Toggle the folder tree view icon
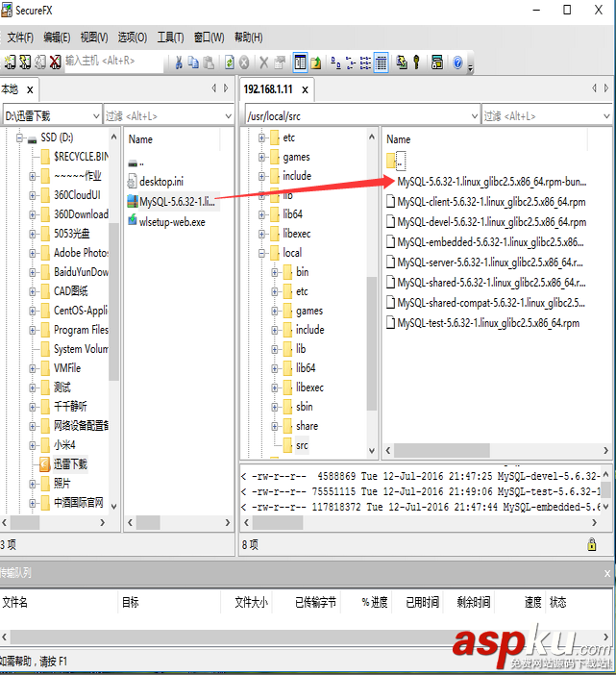The height and width of the screenshot is (675, 616). pos(300,62)
